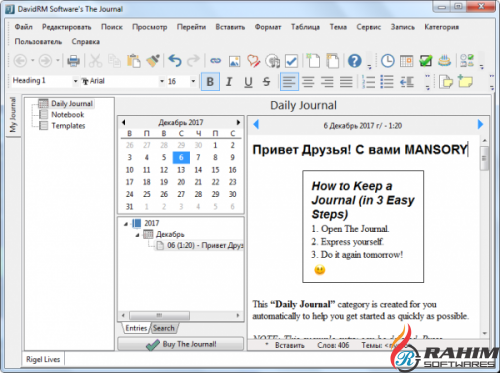This screenshot has height=373, width=500.
Task: Align text right
Action: coord(327,82)
